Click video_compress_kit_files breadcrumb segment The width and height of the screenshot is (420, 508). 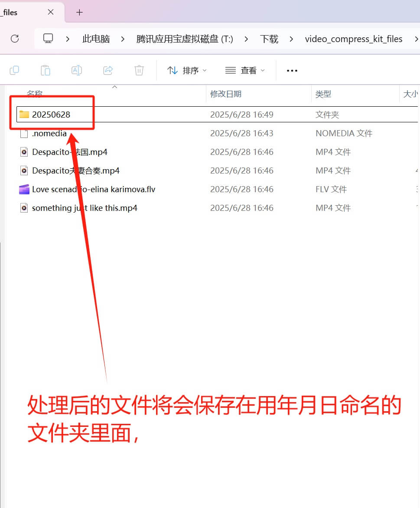(353, 39)
